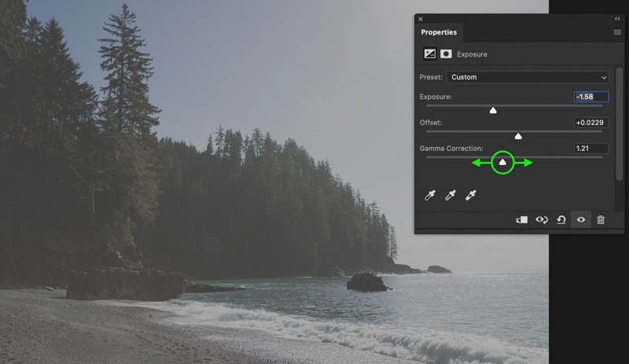Select the layer mask icon

446,53
